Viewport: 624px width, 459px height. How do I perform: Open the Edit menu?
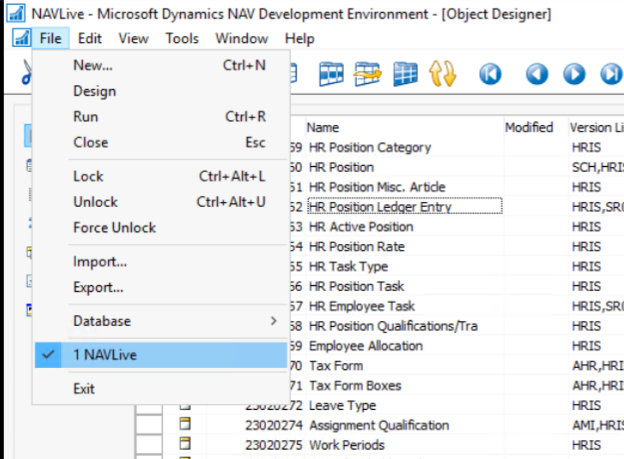pyautogui.click(x=90, y=38)
